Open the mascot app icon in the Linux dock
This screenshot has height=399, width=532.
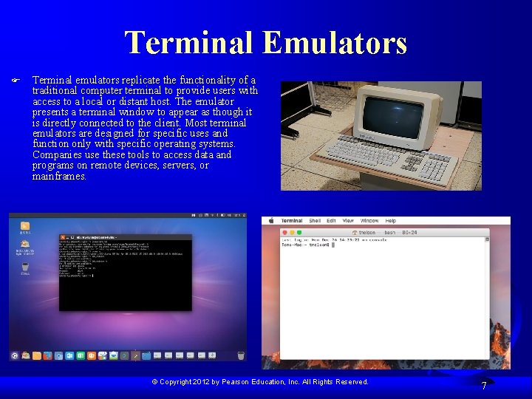point(25,355)
